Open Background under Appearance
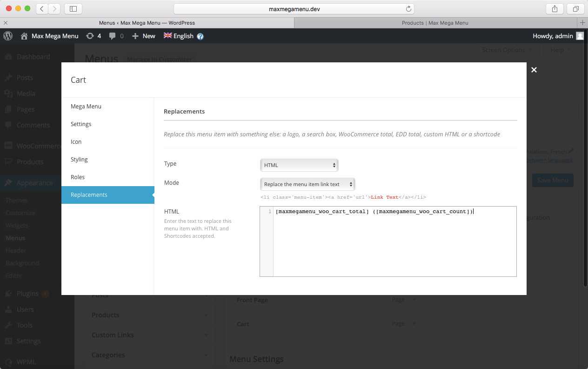The height and width of the screenshot is (369, 588). (22, 263)
